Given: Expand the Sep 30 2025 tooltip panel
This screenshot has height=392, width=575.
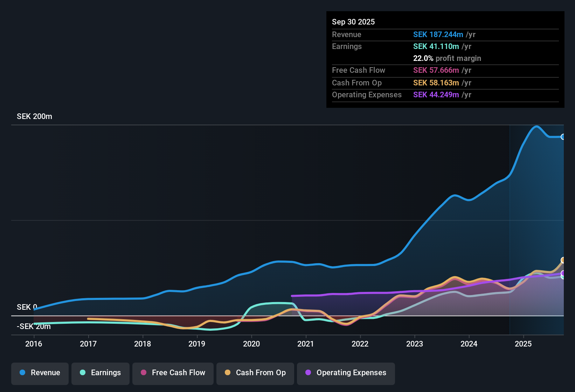Looking at the screenshot, I should [x=445, y=59].
